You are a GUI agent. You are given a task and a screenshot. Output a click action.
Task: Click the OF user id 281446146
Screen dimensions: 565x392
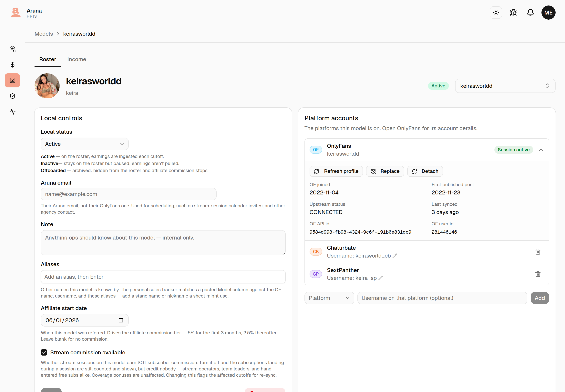[x=444, y=232]
